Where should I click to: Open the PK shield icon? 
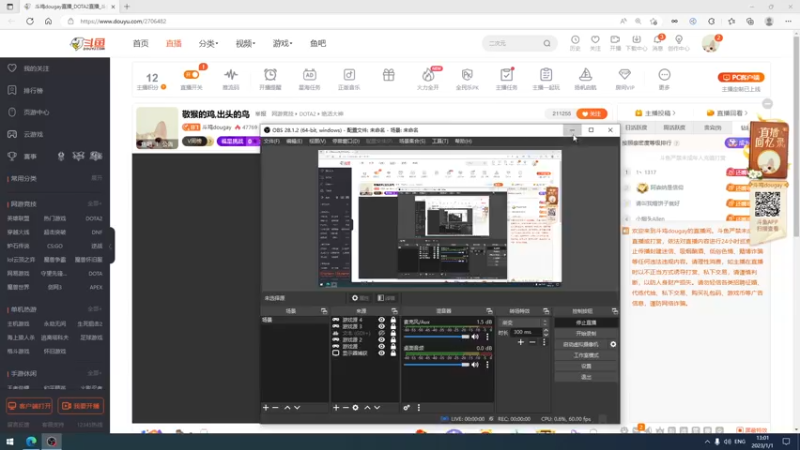(467, 74)
